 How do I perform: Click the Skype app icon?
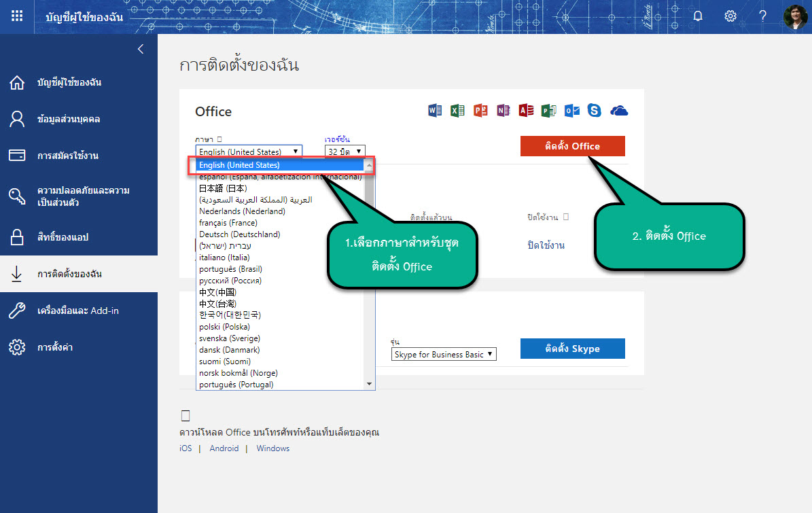pos(595,111)
